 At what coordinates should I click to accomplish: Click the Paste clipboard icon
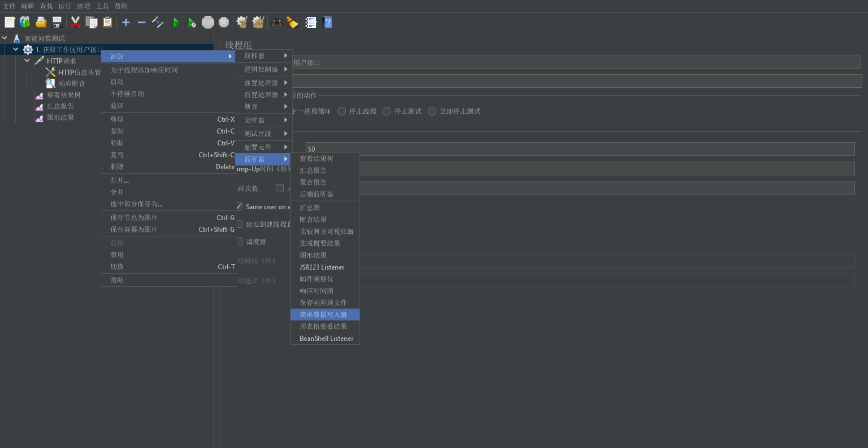[107, 23]
